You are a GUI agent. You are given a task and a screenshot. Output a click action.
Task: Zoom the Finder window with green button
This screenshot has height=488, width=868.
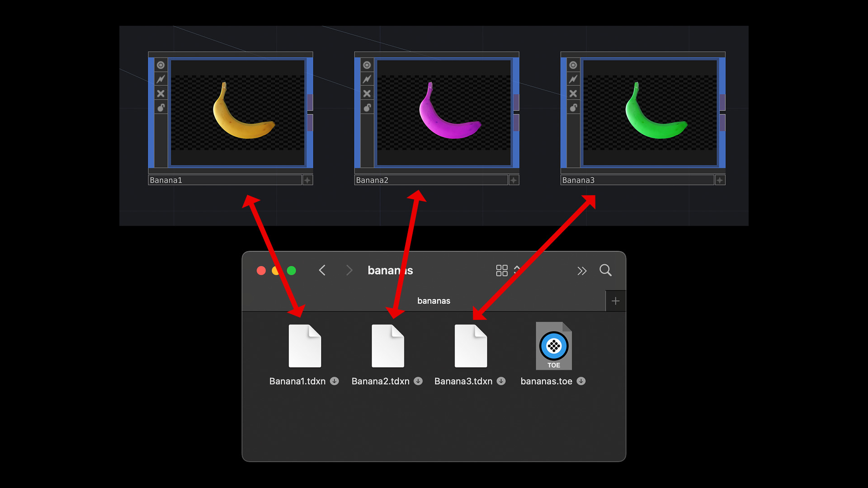click(292, 271)
